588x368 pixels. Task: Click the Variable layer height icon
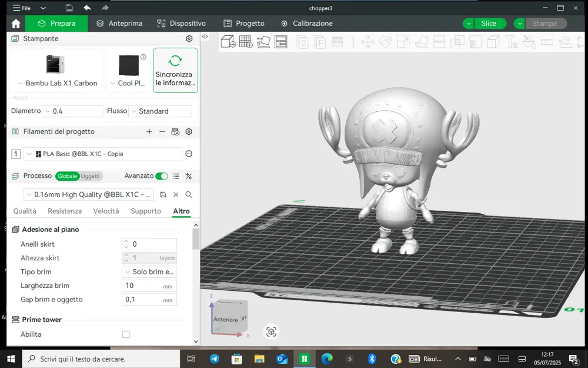click(x=338, y=42)
